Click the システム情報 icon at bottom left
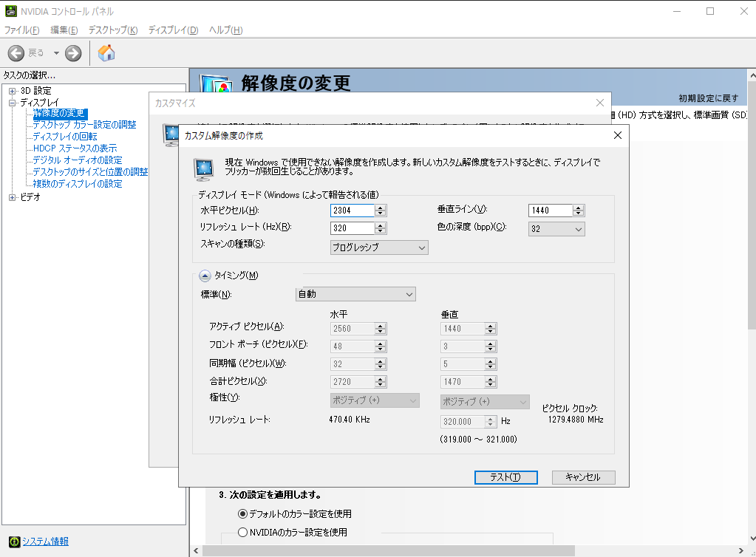Screen dimensions: 756x557 tap(13, 541)
